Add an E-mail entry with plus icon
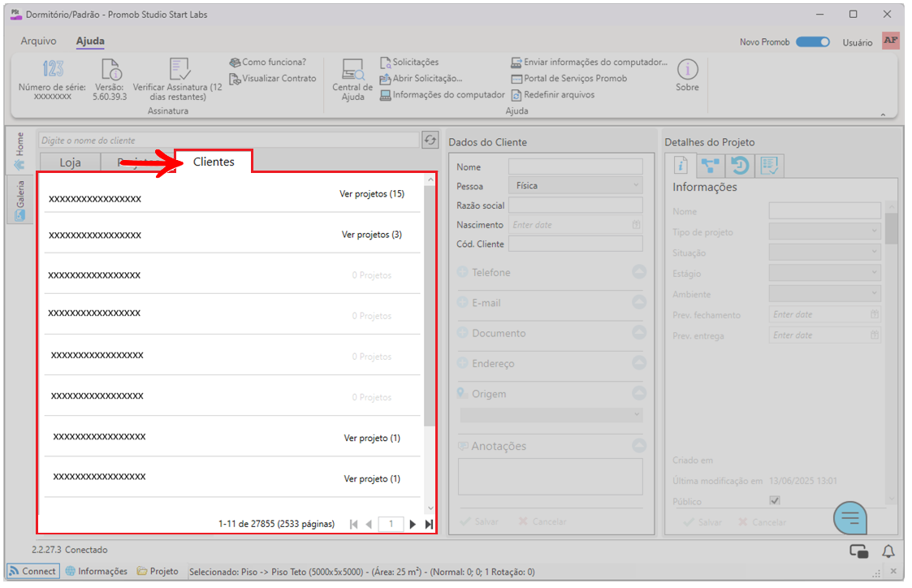 pyautogui.click(x=462, y=302)
